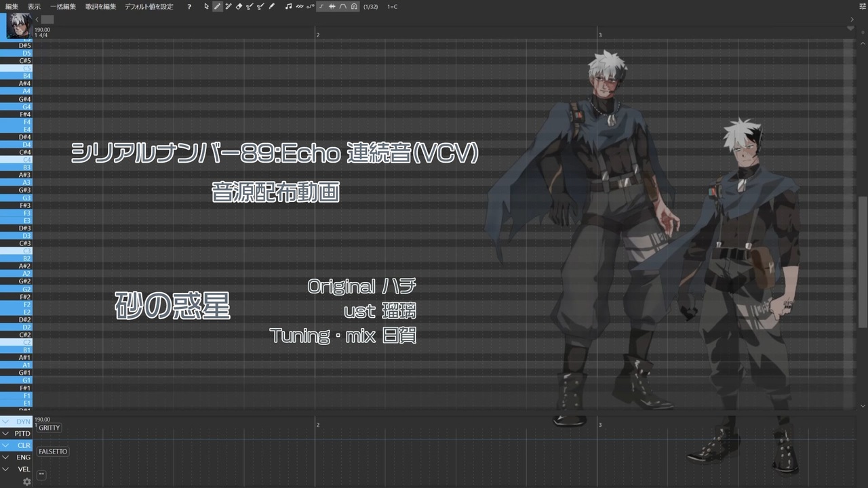The width and height of the screenshot is (868, 488).
Task: Select the note pencil drawing tool
Action: click(218, 6)
